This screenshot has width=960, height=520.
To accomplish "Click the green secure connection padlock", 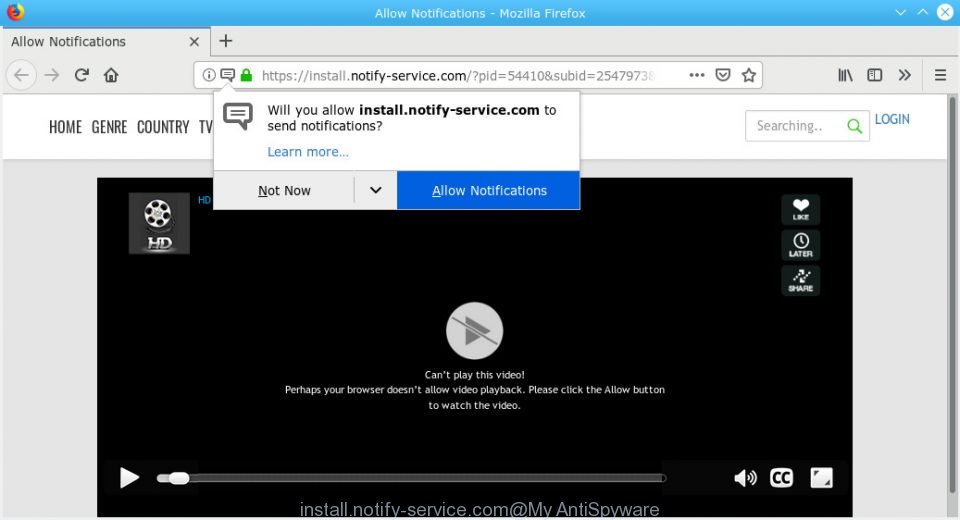I will tap(246, 75).
